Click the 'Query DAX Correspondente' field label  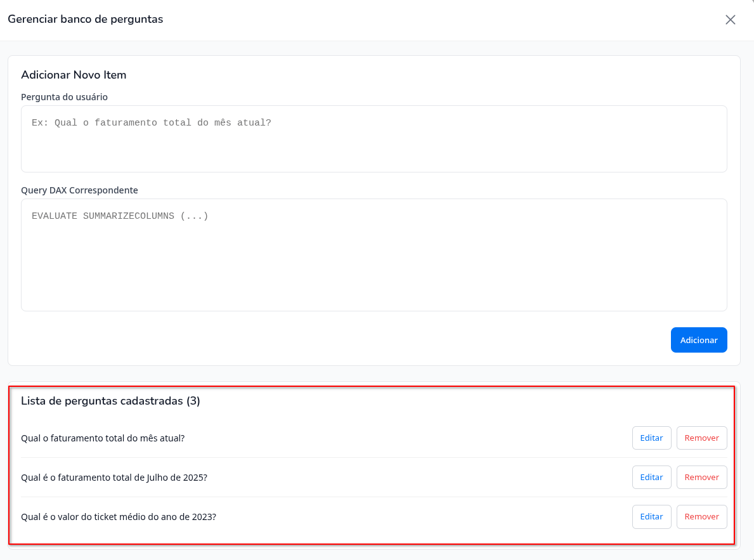79,190
